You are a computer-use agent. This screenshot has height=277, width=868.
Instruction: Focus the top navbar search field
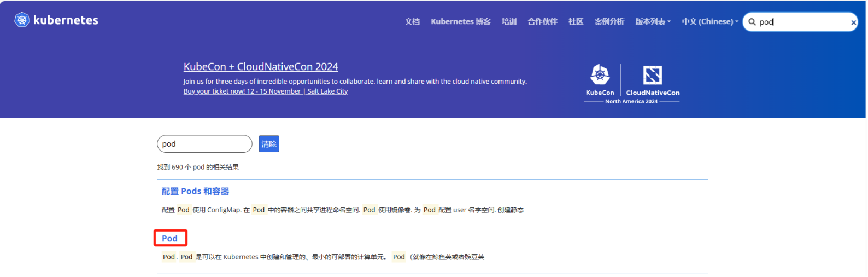(x=800, y=22)
